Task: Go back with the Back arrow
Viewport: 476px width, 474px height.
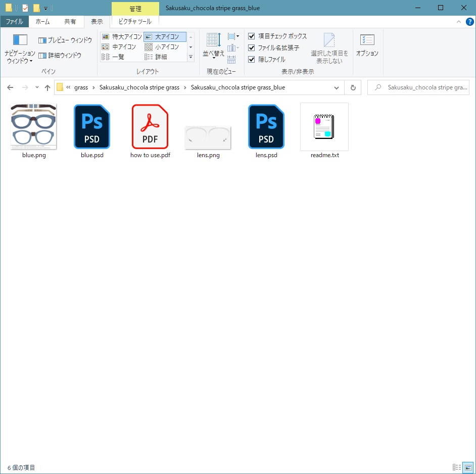Action: (10, 87)
